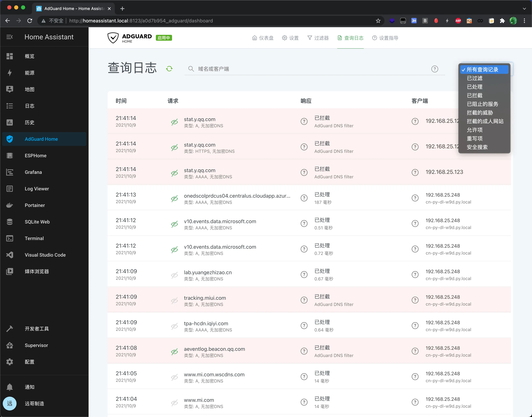Click the search help question icon

[435, 69]
